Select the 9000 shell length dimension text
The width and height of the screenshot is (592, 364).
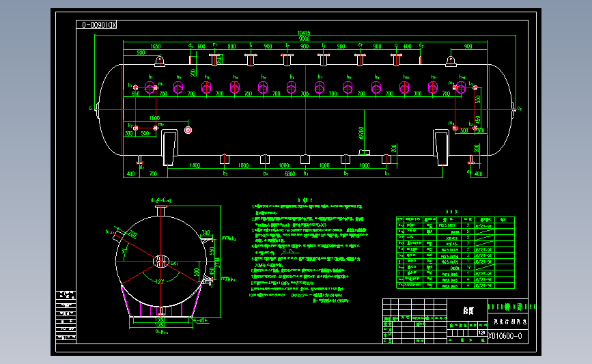tap(304, 38)
